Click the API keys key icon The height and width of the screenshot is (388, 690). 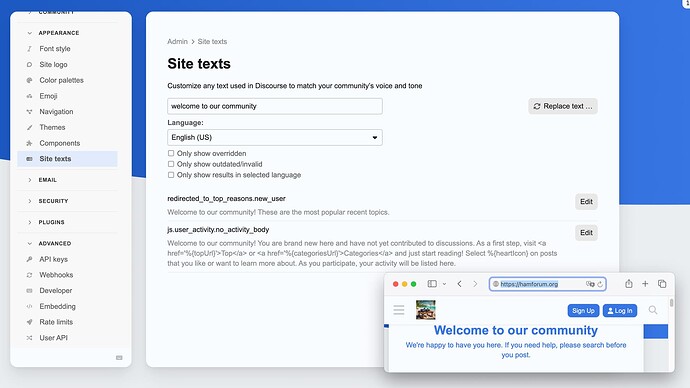point(29,259)
